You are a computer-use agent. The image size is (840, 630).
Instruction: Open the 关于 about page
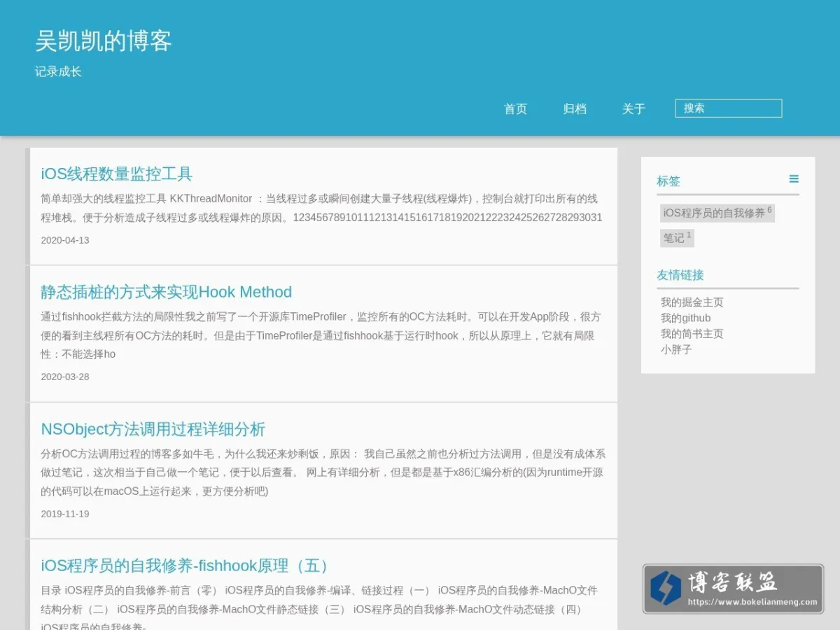tap(633, 108)
